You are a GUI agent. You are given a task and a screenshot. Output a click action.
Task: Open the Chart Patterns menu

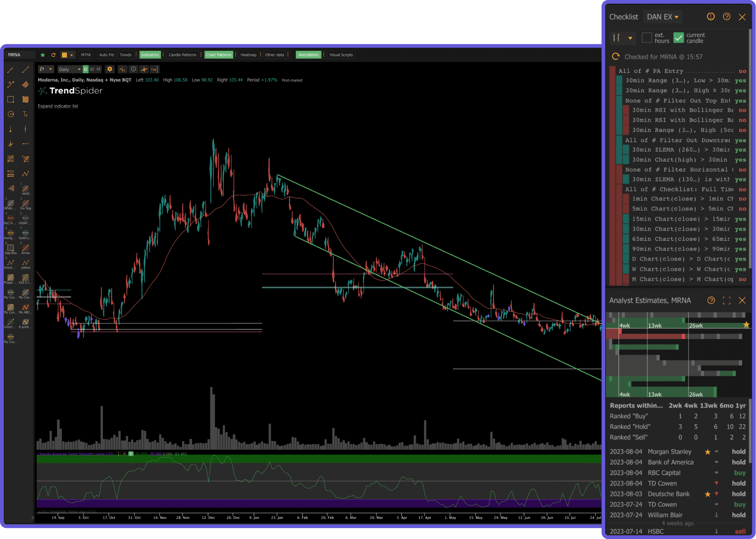(x=219, y=55)
